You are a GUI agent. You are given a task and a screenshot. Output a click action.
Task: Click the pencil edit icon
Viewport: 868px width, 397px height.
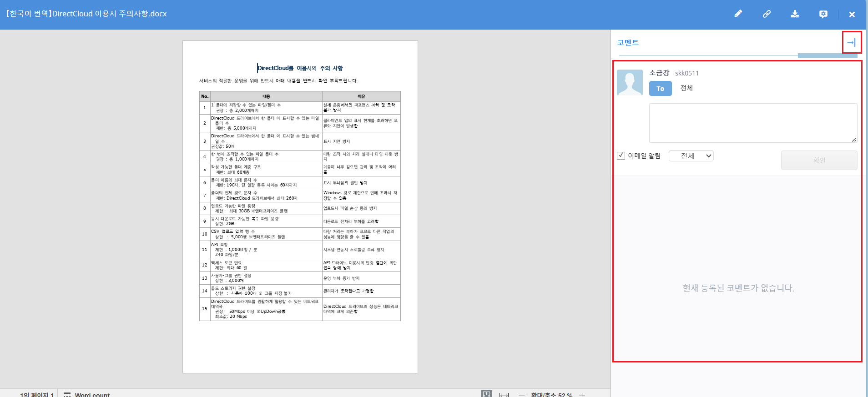[x=738, y=14]
